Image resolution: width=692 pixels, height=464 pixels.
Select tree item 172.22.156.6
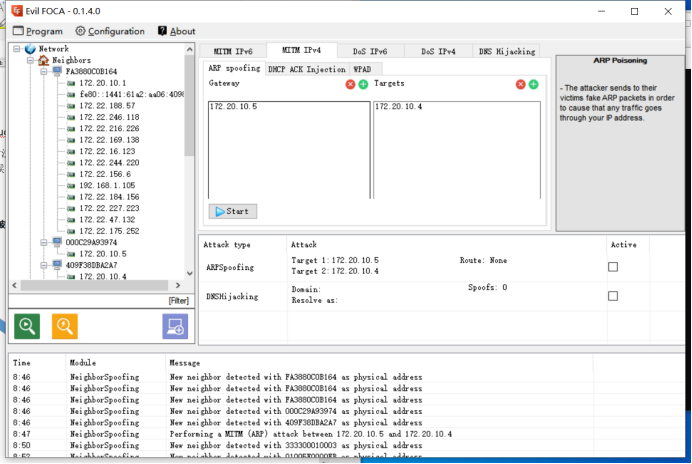pos(105,174)
